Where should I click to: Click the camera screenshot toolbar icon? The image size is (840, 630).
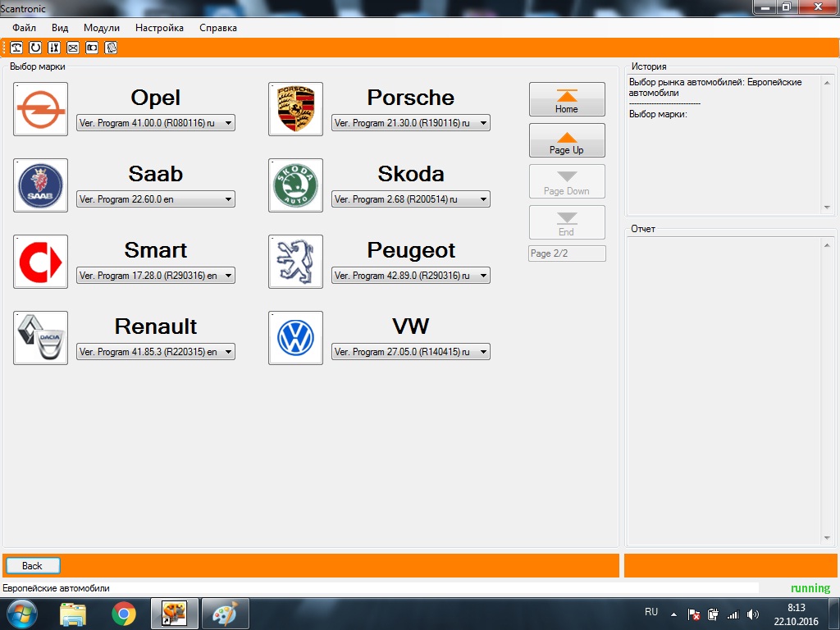tap(92, 48)
